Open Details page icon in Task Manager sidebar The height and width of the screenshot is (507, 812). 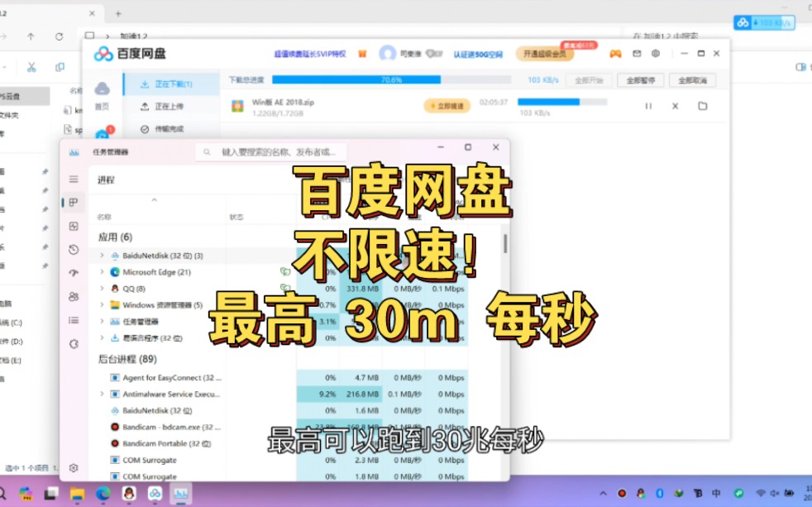pos(74,320)
